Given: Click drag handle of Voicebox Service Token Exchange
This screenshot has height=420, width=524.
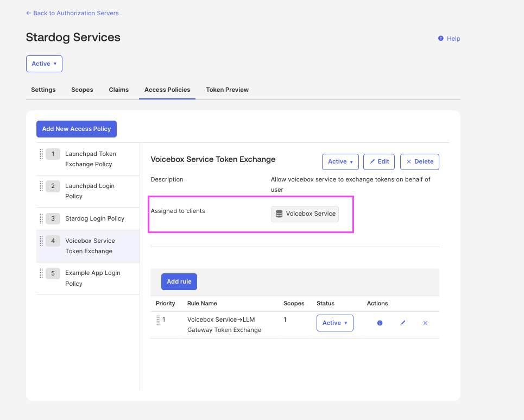Looking at the screenshot, I should pos(41,241).
